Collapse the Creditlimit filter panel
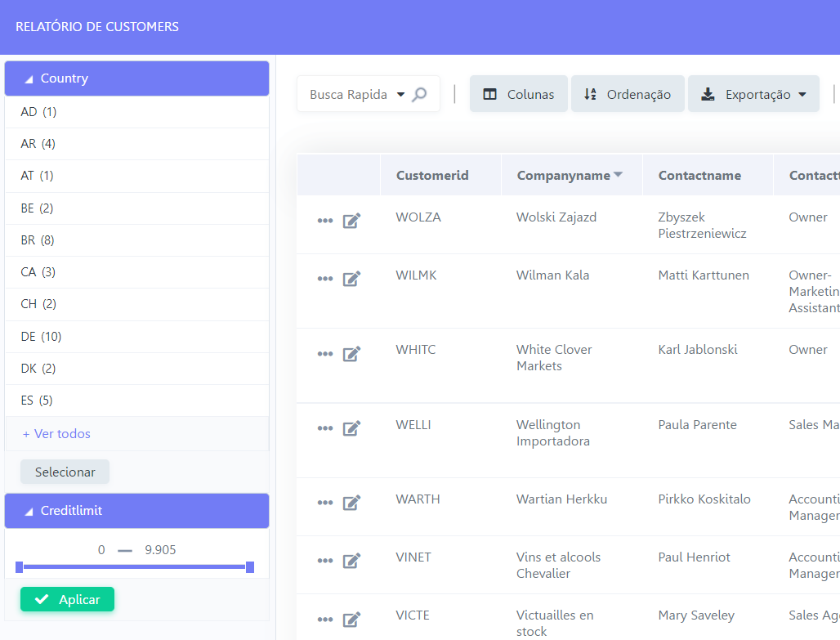 (136, 511)
